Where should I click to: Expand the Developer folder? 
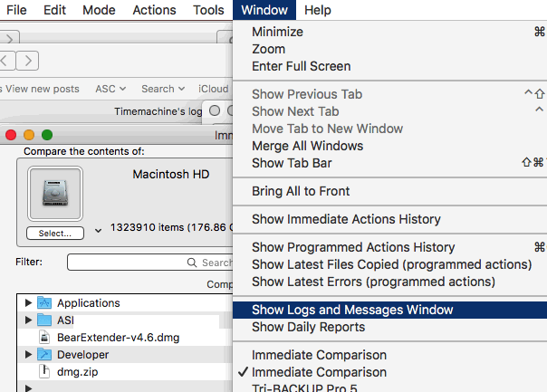coord(29,355)
